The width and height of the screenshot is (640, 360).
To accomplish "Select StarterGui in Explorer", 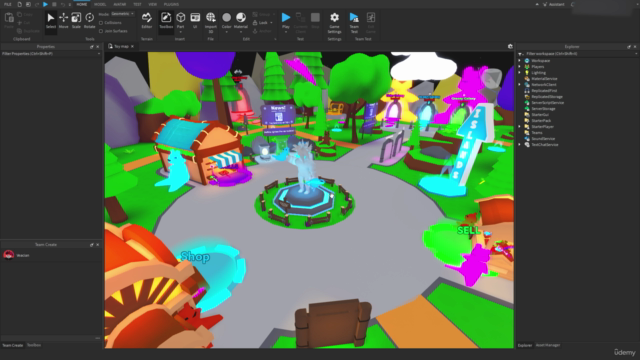I will coord(540,115).
